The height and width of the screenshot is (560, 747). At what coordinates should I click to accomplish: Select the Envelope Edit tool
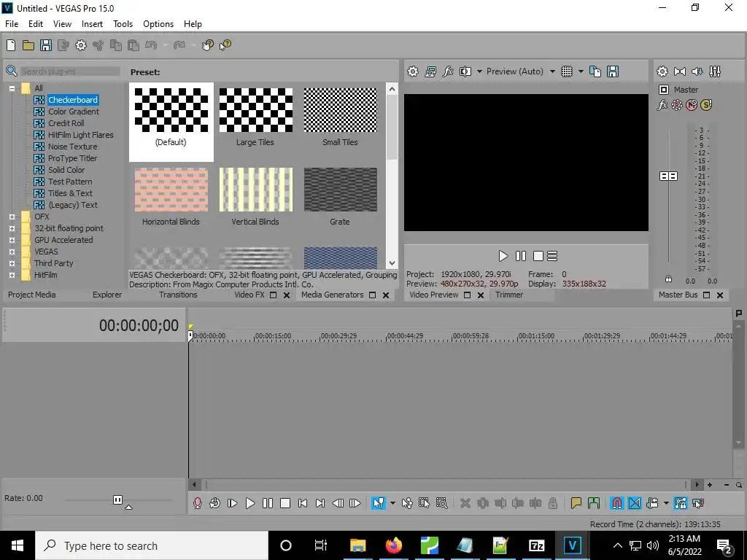[407, 503]
